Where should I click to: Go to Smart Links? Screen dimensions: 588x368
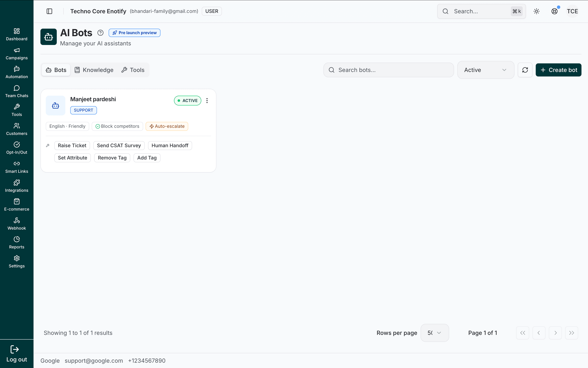pyautogui.click(x=17, y=167)
